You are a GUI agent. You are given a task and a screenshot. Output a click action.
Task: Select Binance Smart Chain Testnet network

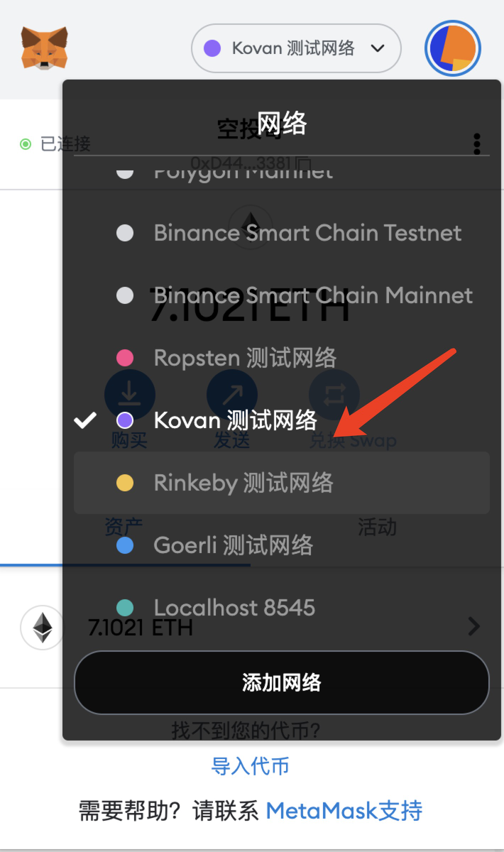(x=307, y=233)
